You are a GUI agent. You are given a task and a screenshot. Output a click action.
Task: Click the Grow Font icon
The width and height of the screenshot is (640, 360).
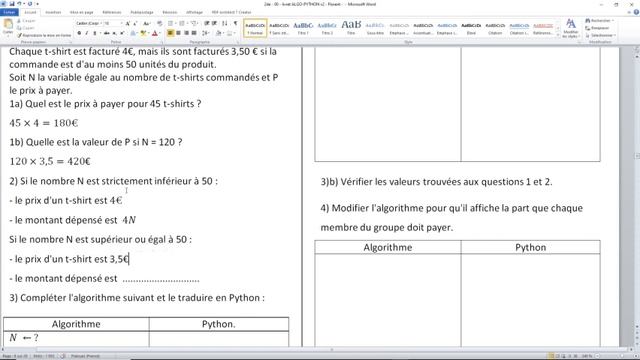[128, 24]
